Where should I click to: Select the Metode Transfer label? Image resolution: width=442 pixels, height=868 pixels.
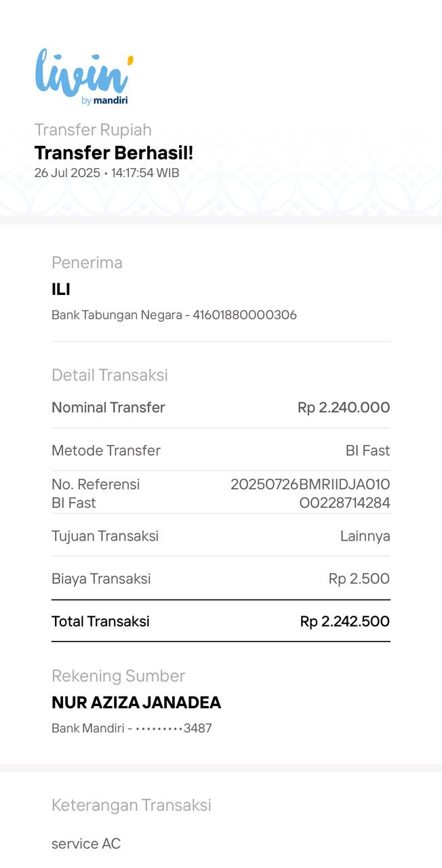pos(106,450)
